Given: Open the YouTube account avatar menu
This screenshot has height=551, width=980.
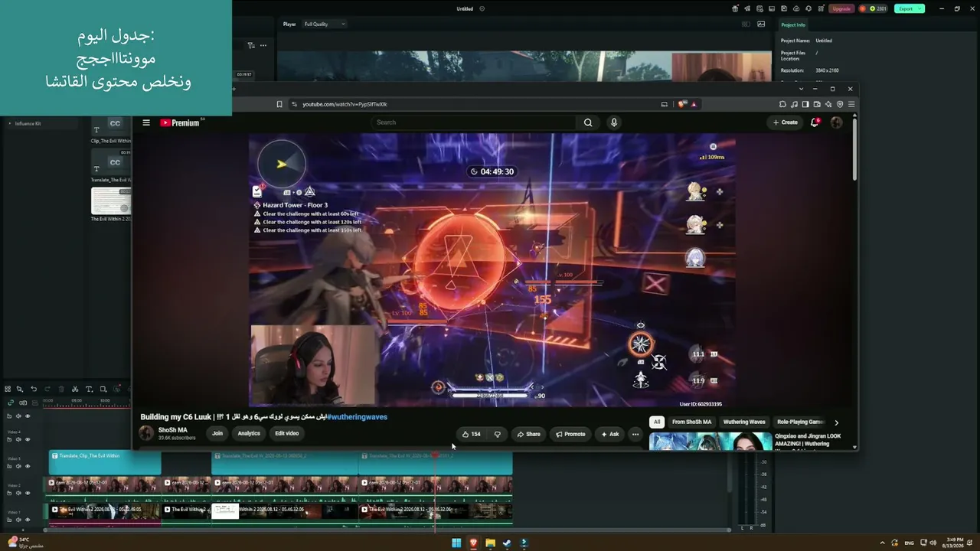Looking at the screenshot, I should click(x=836, y=122).
